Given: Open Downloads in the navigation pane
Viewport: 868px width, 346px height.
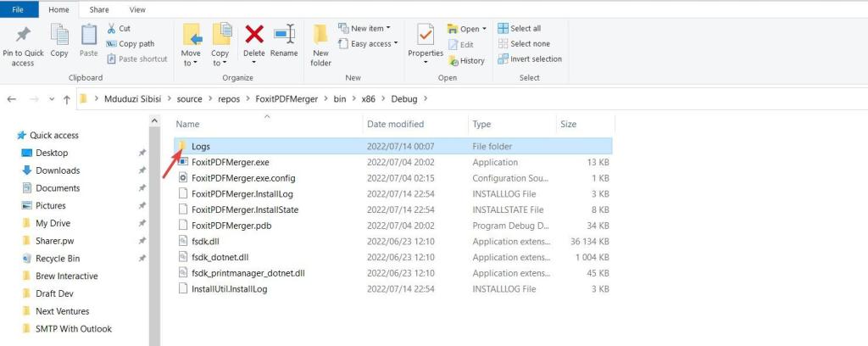Looking at the screenshot, I should click(x=58, y=170).
